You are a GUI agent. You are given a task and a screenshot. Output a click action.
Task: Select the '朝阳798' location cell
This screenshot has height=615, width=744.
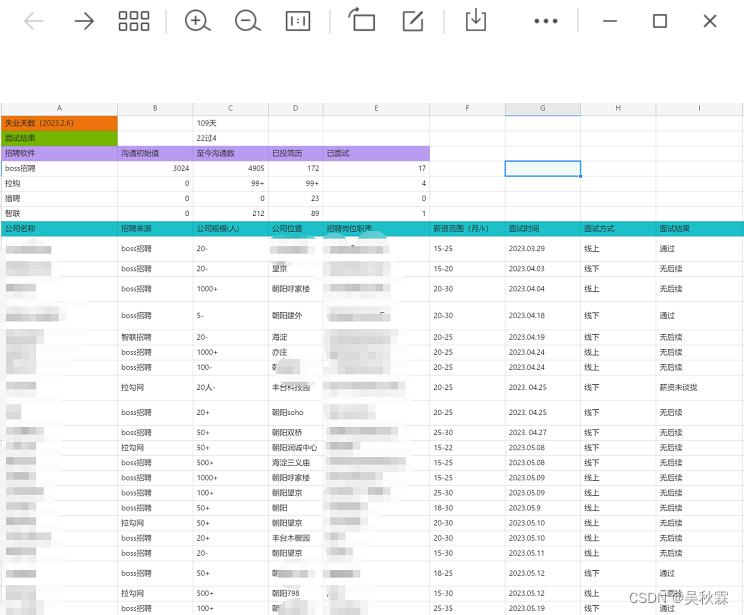[296, 593]
